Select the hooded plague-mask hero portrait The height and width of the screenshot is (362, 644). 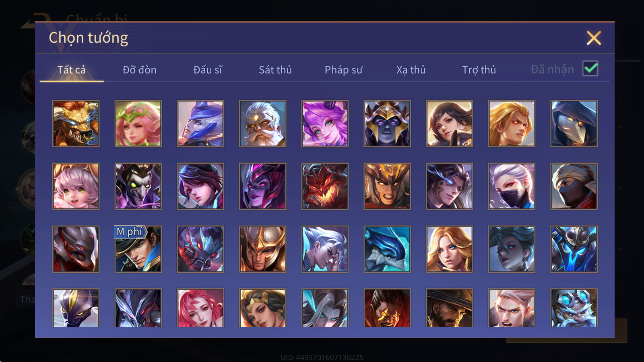[x=574, y=123]
